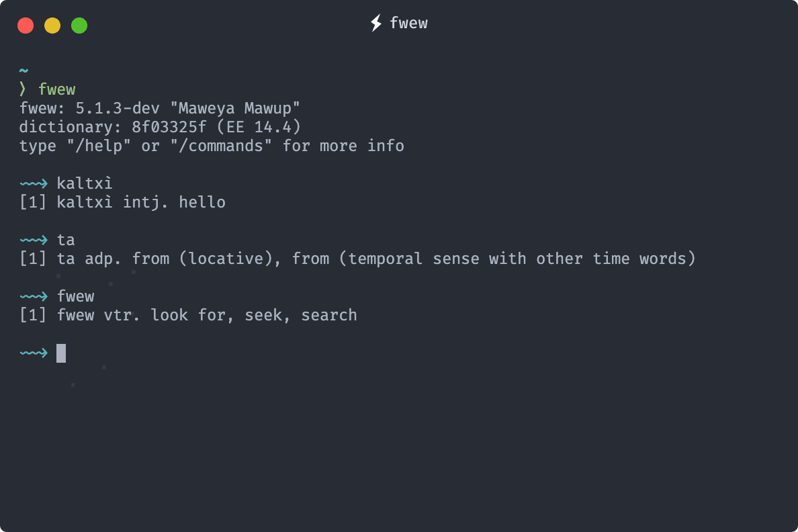Click the wavy arrow before fwew query
Viewport: 798px width, 532px height.
tap(34, 296)
